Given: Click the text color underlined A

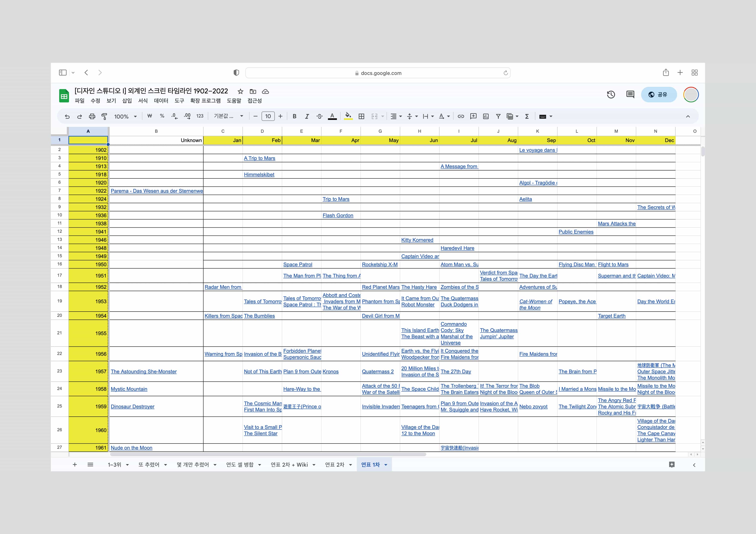Looking at the screenshot, I should [x=332, y=116].
